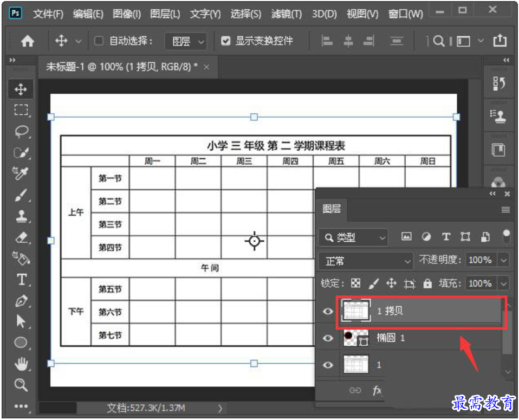Enable the Auto-Select checkbox
The width and height of the screenshot is (519, 420).
(99, 41)
